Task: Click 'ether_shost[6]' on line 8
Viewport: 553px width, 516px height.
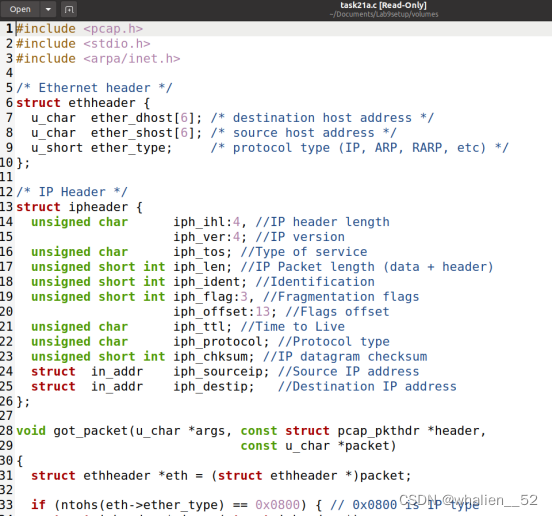Action: point(142,133)
